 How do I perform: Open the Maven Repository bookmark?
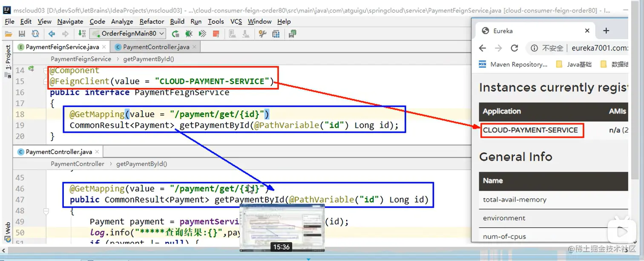click(513, 64)
